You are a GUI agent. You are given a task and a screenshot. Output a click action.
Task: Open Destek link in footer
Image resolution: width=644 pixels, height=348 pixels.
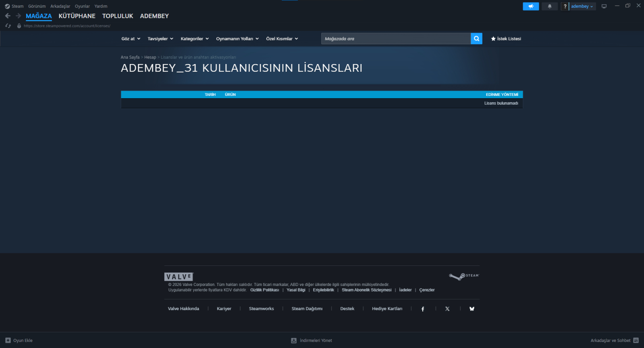[x=347, y=309]
